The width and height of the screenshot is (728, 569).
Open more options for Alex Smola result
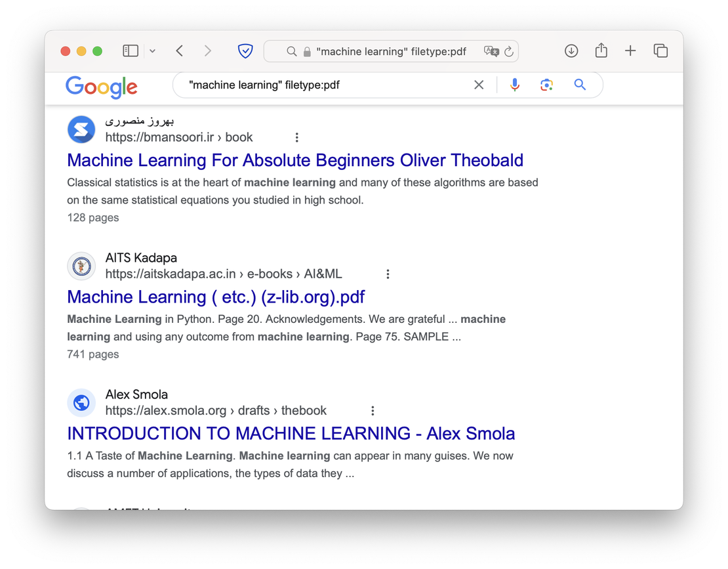tap(373, 411)
